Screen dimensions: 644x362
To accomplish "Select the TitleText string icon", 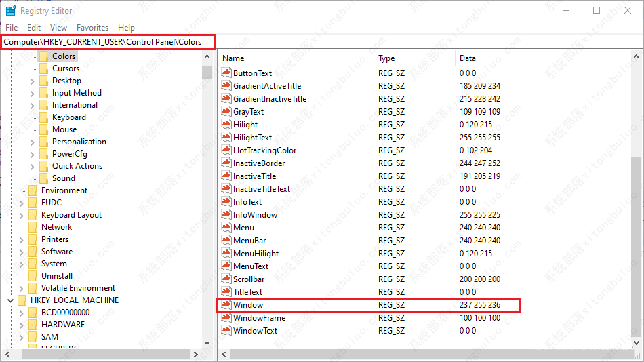I will 226,291.
